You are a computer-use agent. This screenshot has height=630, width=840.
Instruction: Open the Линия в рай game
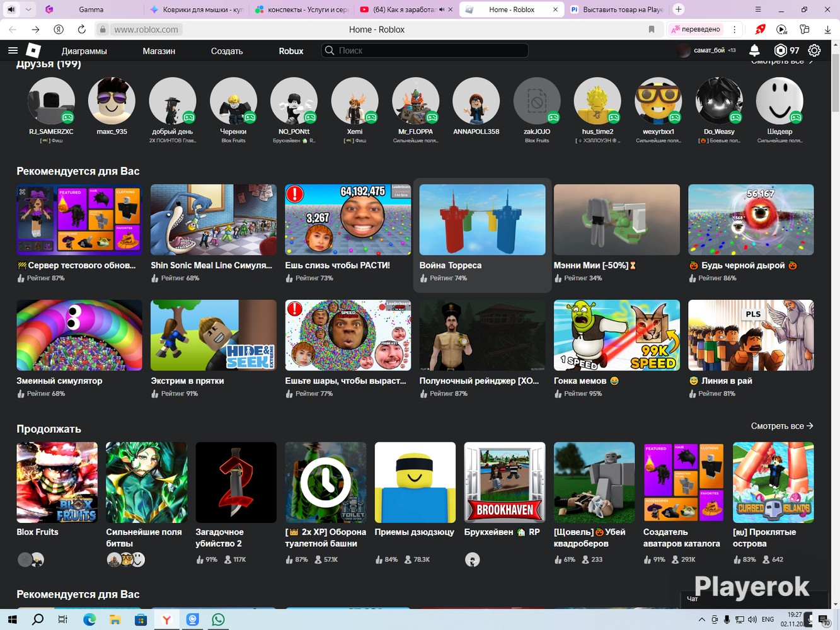click(x=751, y=349)
